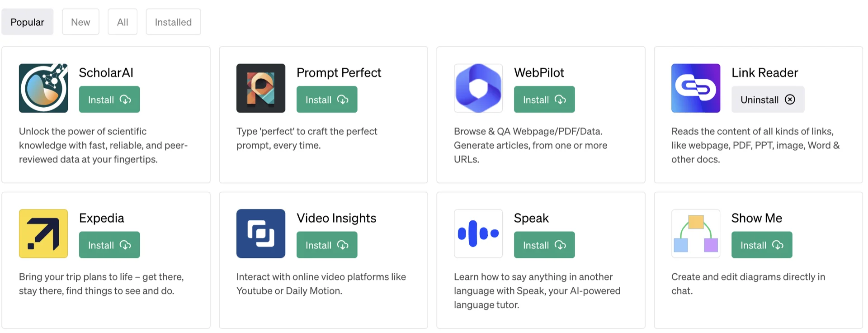Install the Speak language plugin

coord(544,245)
